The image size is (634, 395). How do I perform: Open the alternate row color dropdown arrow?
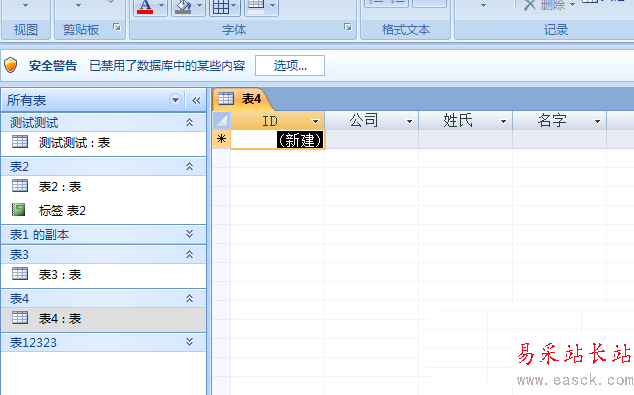point(273,6)
